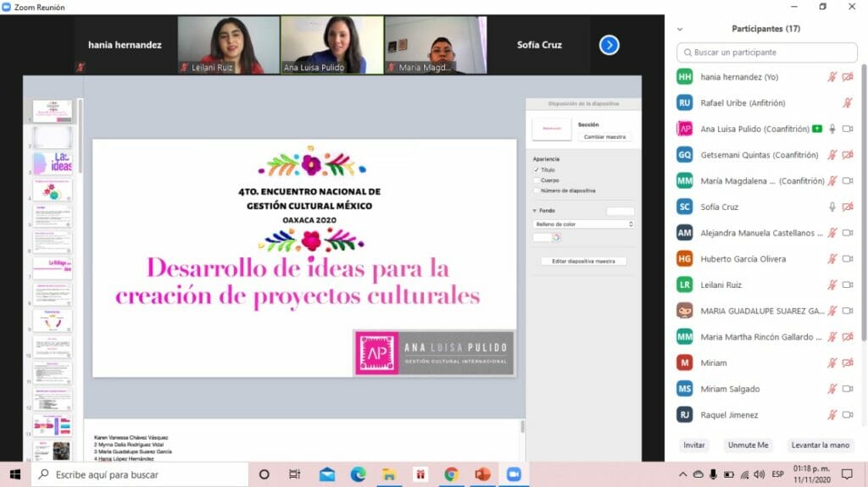Click Editar diapositiva maestra
Screen dimensions: 868x487
pyautogui.click(x=583, y=262)
